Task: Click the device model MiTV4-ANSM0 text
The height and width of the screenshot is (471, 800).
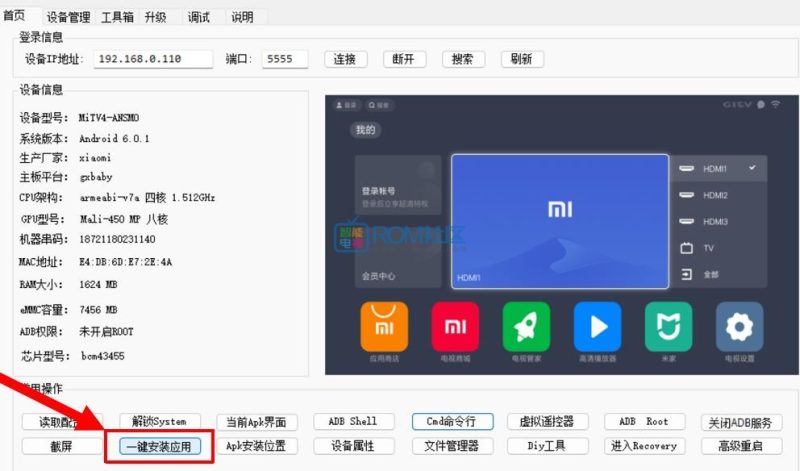Action: click(109, 118)
